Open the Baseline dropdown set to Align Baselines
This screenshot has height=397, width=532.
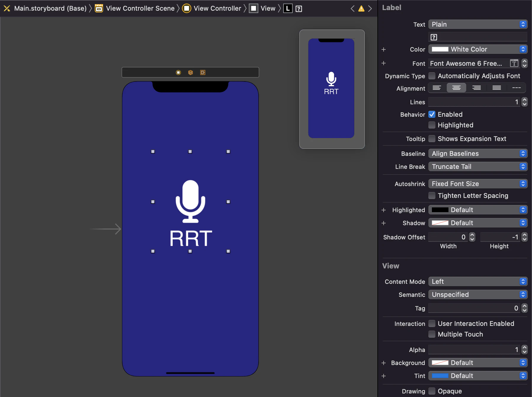[478, 154]
